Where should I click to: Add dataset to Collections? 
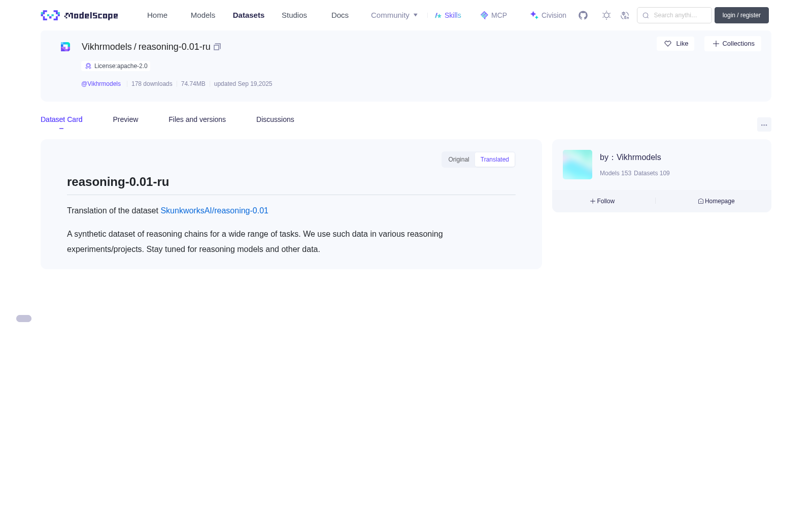733,44
